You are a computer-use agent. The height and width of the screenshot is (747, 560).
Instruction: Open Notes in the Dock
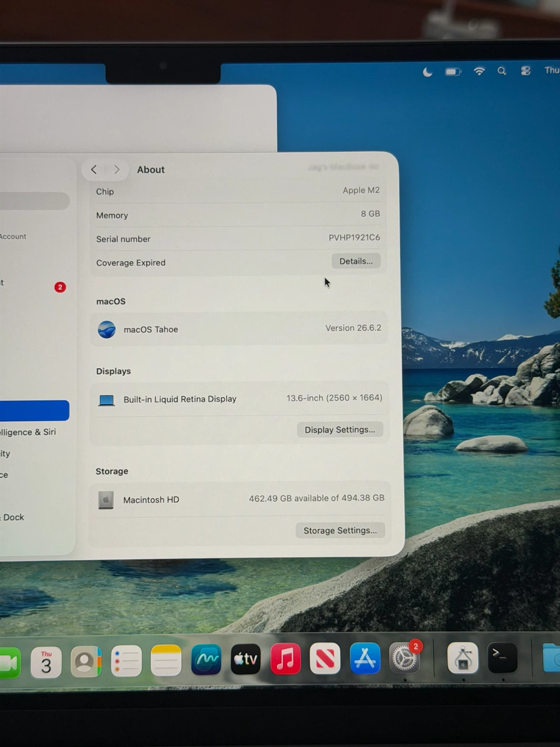(166, 660)
